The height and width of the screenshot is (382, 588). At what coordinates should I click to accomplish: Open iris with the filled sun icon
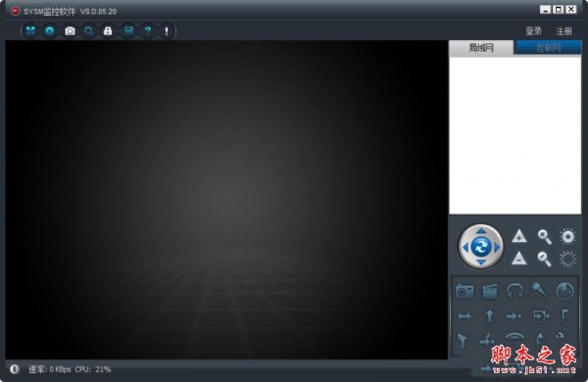[x=567, y=237]
